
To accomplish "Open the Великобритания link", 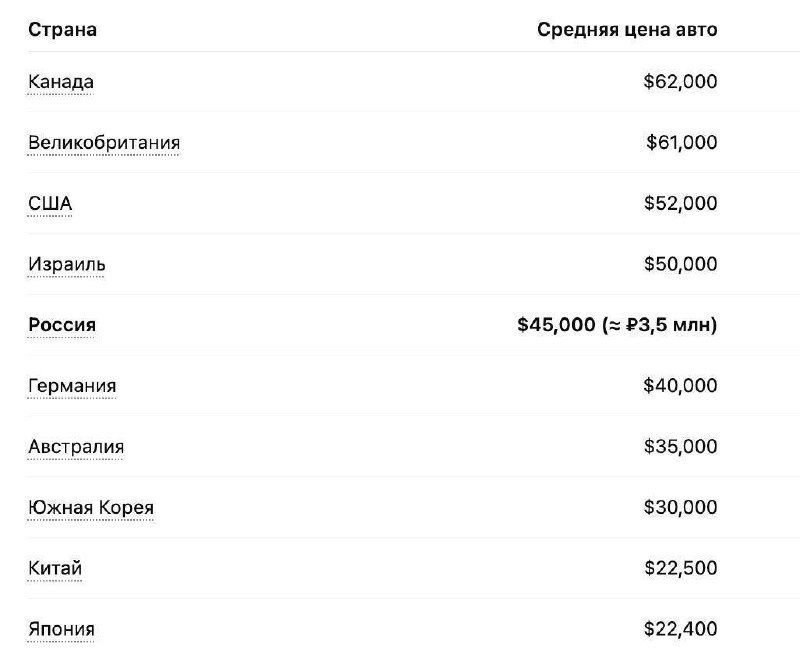I will 104,143.
